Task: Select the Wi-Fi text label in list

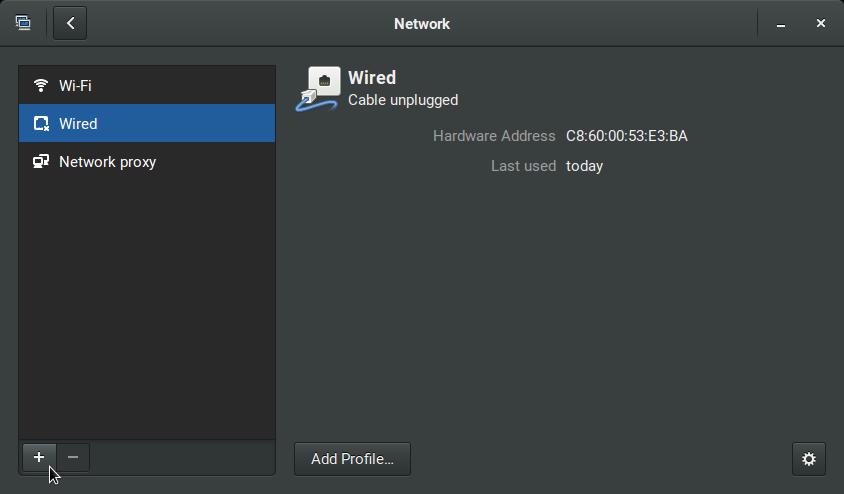Action: click(x=75, y=86)
